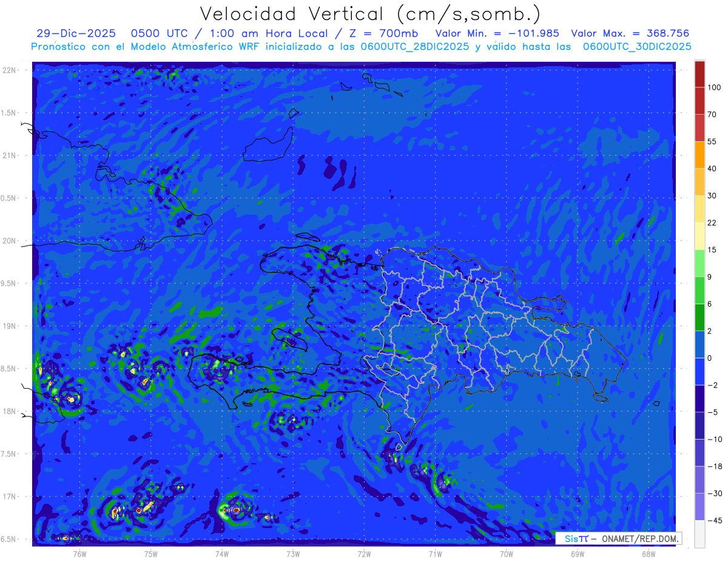This screenshot has height=562, width=728.
Task: Pick the bright blue swatch between -2 and 0
Action: [699, 371]
